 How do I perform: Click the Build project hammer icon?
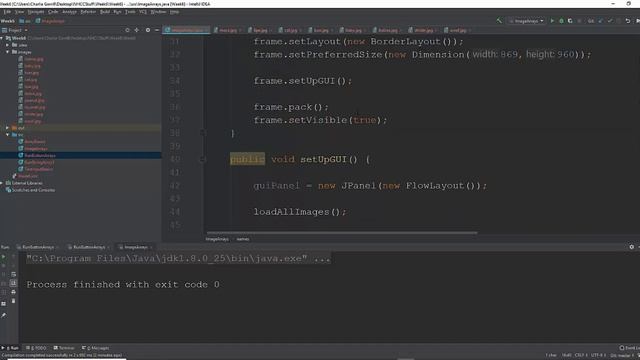click(x=499, y=21)
